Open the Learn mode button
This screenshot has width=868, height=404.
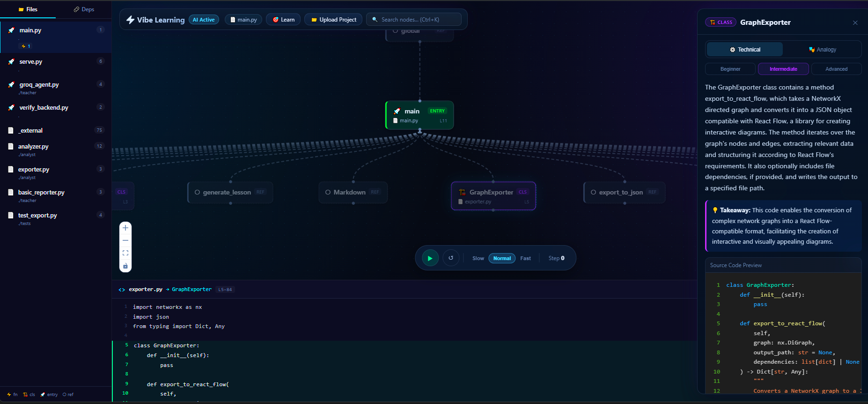pos(283,20)
